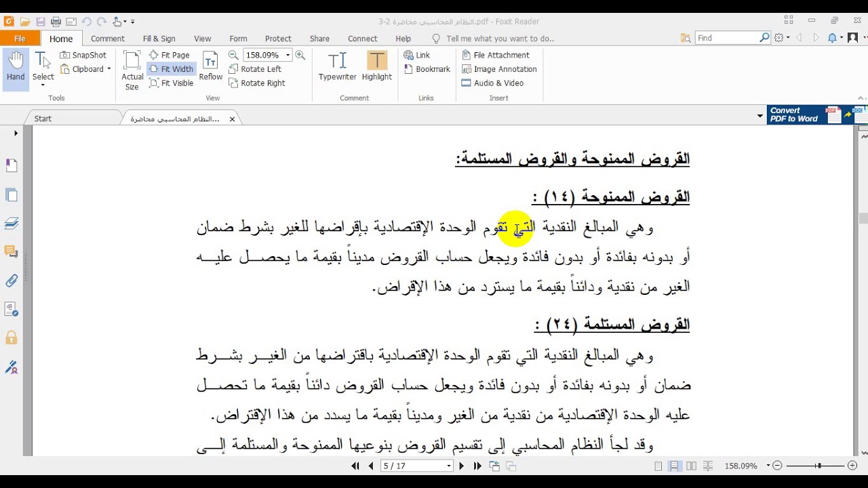Image resolution: width=868 pixels, height=488 pixels.
Task: Click the Find magnifier icon
Action: coord(764,38)
